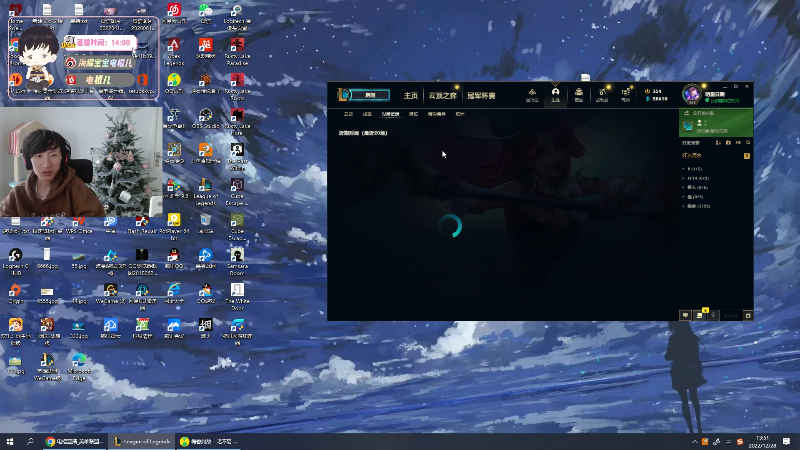This screenshot has width=800, height=450.
Task: Select the fifth profile sub-tab
Action: coord(437,114)
